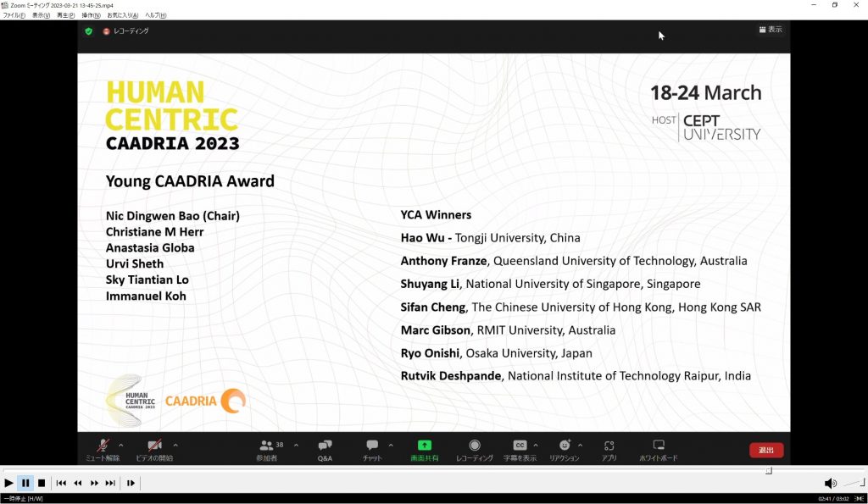Open the 表示(V) menu in the menu bar
The height and width of the screenshot is (504, 868).
pos(41,15)
